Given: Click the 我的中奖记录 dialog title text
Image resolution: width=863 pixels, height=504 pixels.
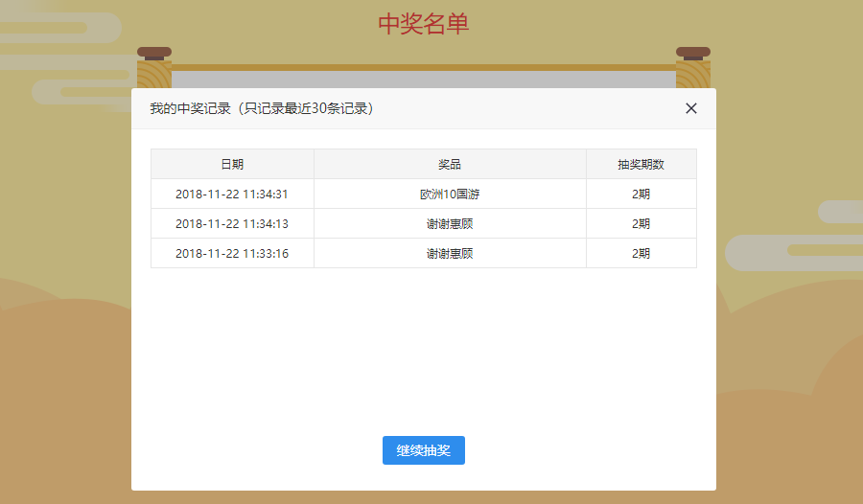Looking at the screenshot, I should pos(261,108).
